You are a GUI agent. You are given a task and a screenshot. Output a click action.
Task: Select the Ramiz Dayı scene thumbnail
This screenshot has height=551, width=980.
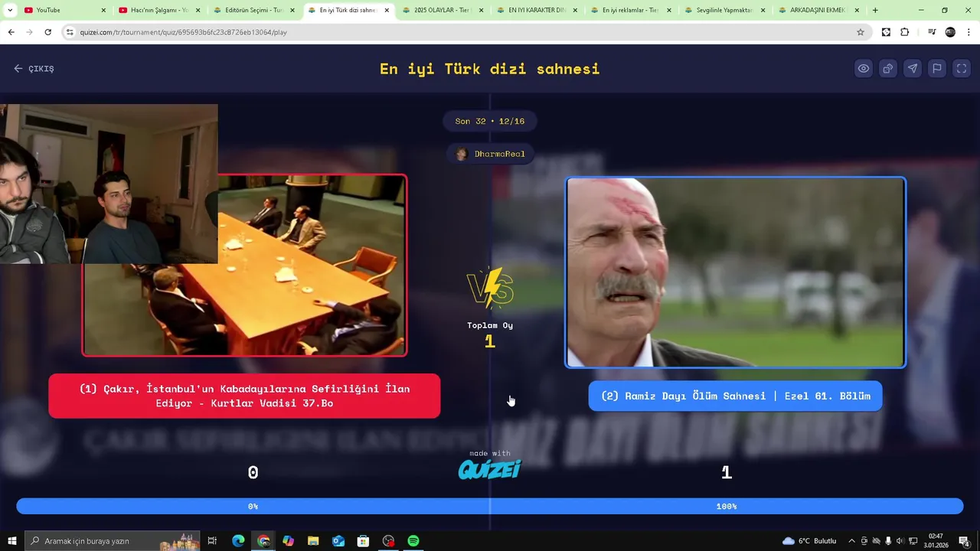click(x=735, y=273)
